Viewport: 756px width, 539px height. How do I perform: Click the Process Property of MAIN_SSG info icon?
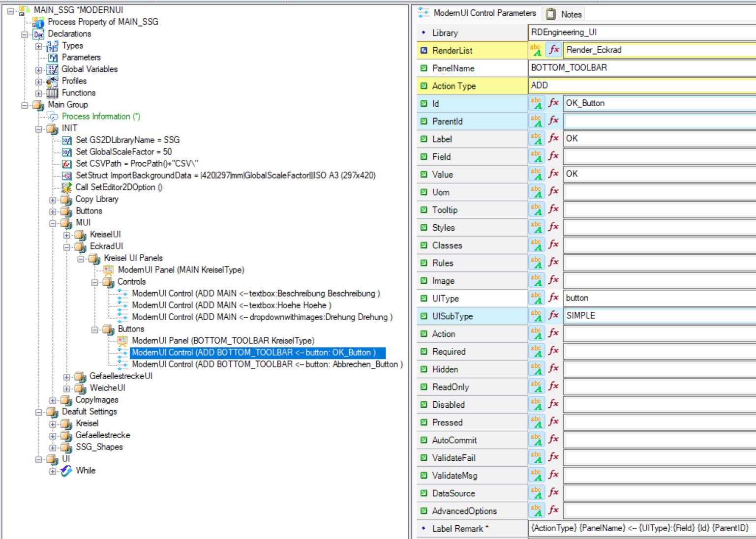point(38,22)
